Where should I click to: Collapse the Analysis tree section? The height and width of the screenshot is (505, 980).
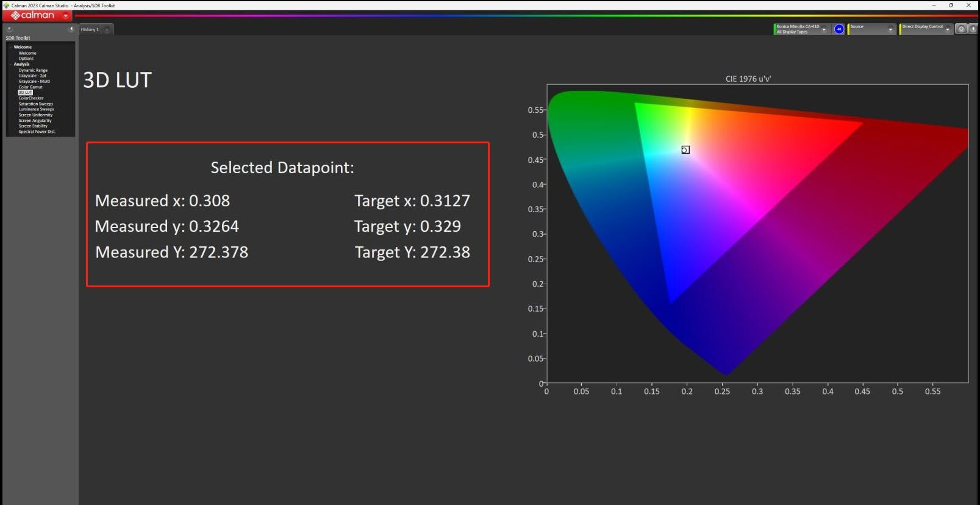[x=10, y=64]
